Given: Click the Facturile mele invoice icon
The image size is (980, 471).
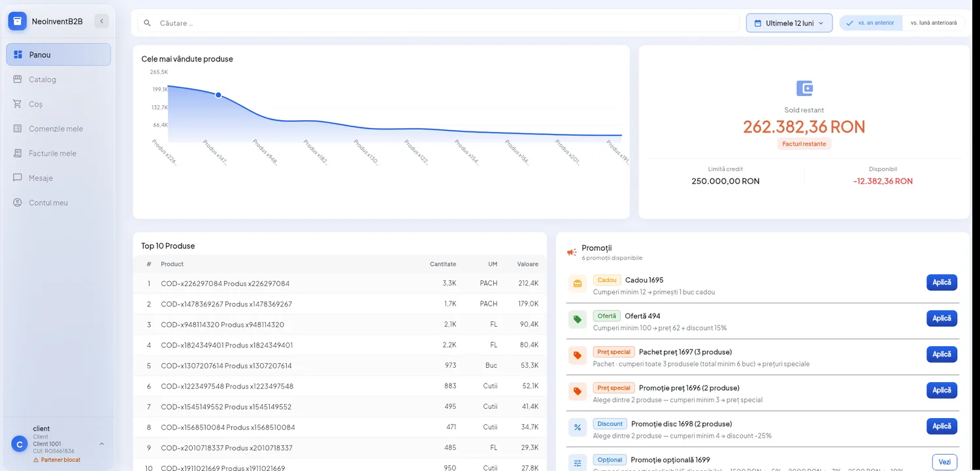Looking at the screenshot, I should tap(18, 154).
